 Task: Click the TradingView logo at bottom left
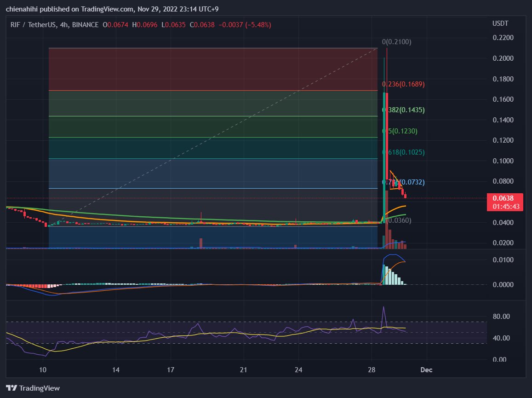pos(33,388)
